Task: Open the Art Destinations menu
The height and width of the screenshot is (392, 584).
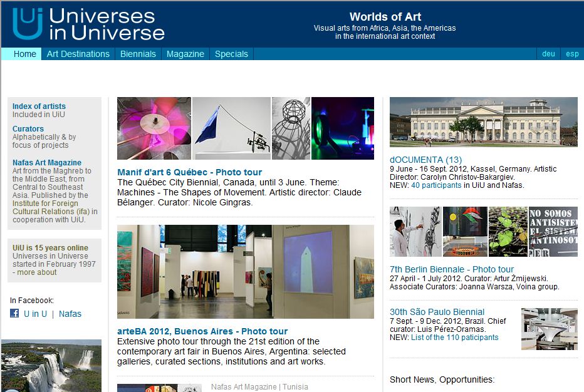Action: tap(78, 54)
